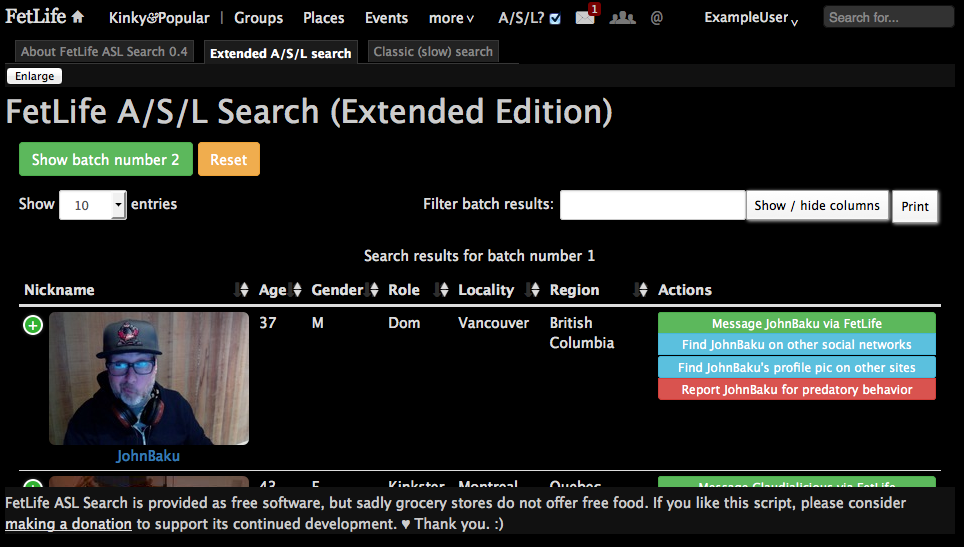Image resolution: width=964 pixels, height=547 pixels.
Task: Open the FetLife home icon
Action: [77, 17]
